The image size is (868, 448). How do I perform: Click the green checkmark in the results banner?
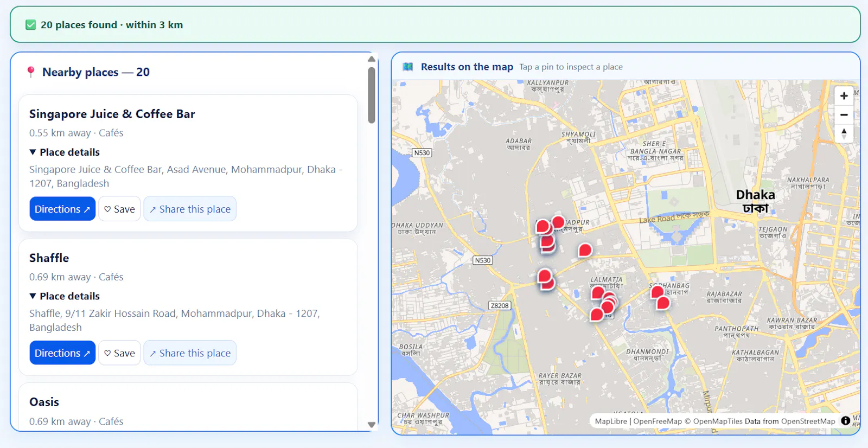point(31,25)
